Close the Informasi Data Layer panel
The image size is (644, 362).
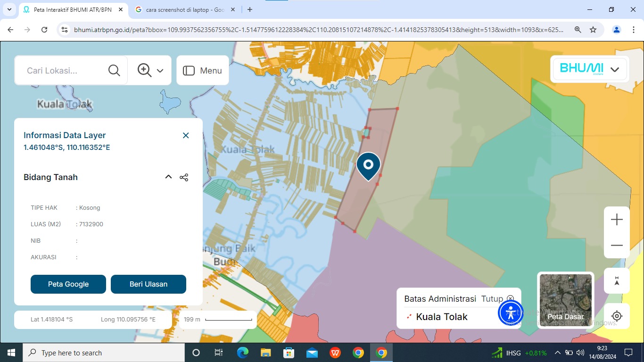[x=186, y=136]
